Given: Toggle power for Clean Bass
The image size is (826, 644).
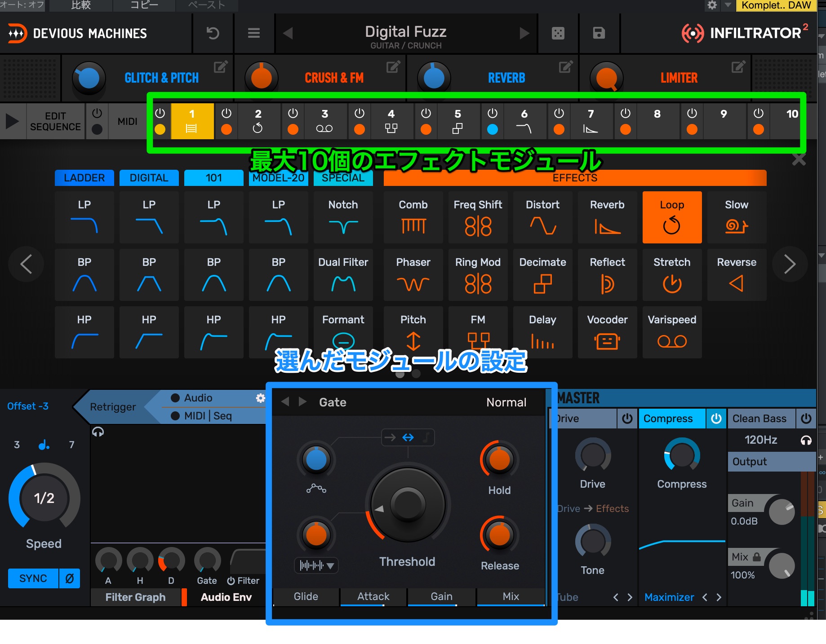Looking at the screenshot, I should 806,419.
